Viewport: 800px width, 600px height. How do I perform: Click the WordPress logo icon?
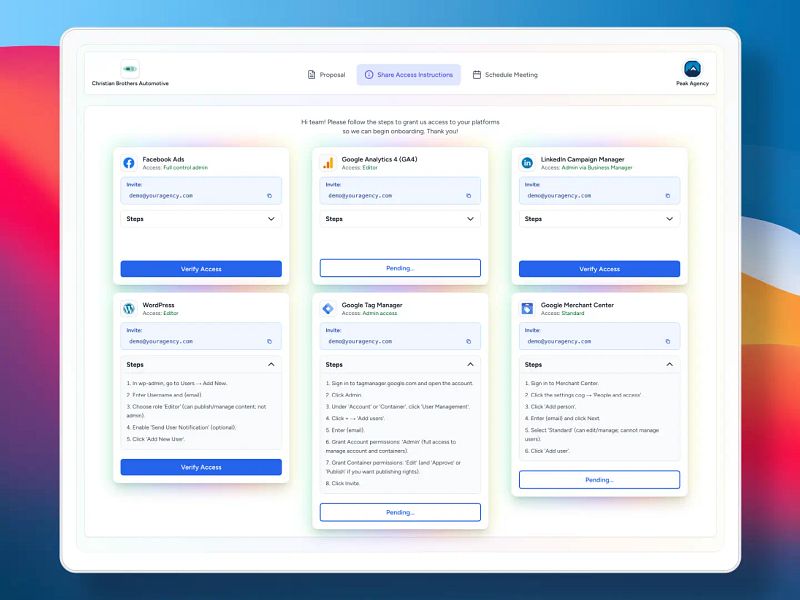[128, 308]
